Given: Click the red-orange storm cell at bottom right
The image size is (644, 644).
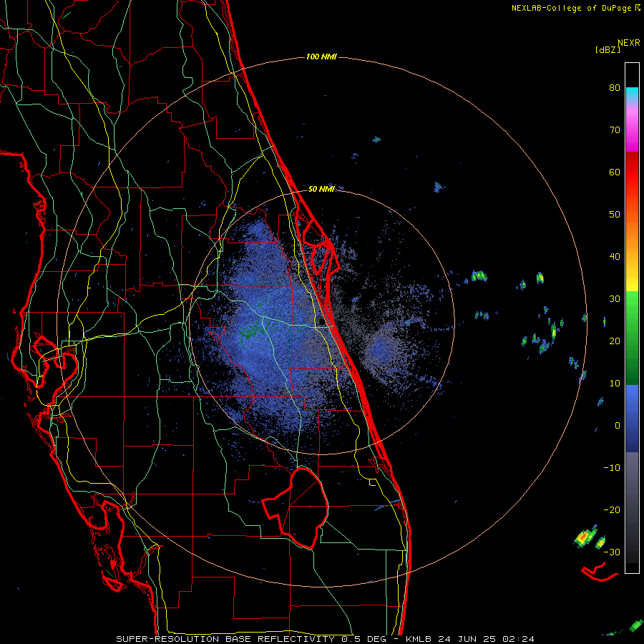Looking at the screenshot, I should click(583, 537).
